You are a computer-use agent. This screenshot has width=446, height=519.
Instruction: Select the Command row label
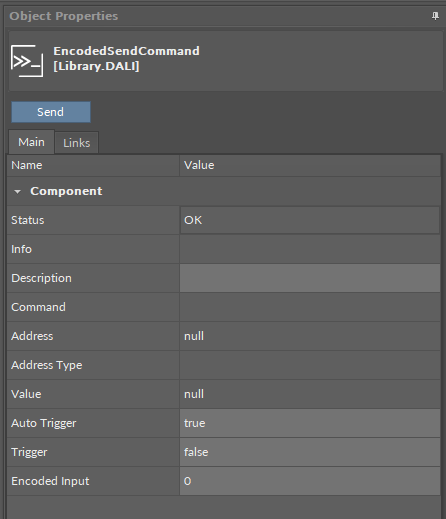coord(38,307)
